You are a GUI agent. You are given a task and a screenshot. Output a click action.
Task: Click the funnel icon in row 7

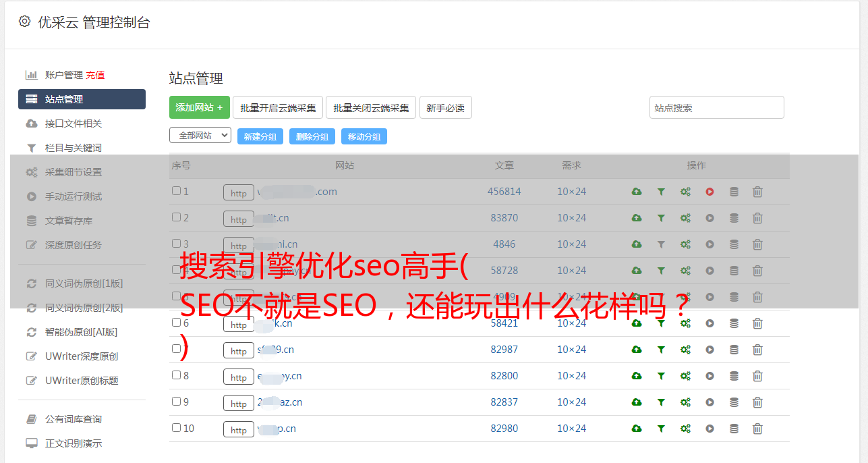(661, 350)
